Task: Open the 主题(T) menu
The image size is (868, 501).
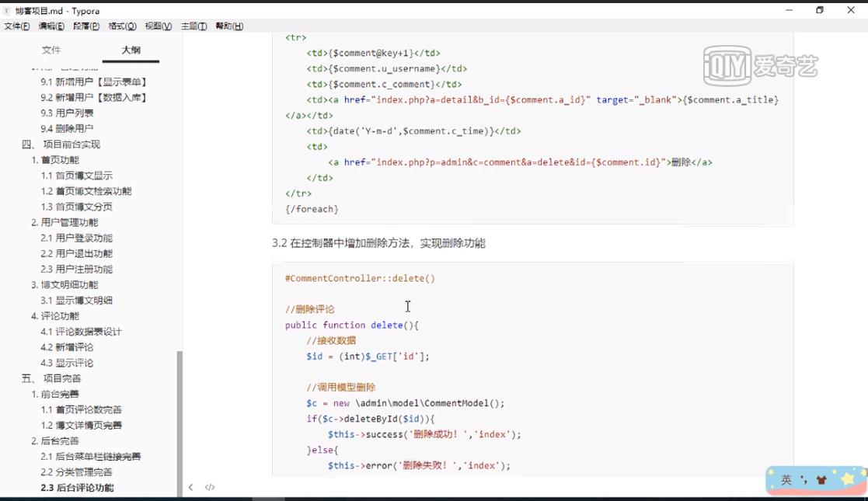Action: [193, 26]
